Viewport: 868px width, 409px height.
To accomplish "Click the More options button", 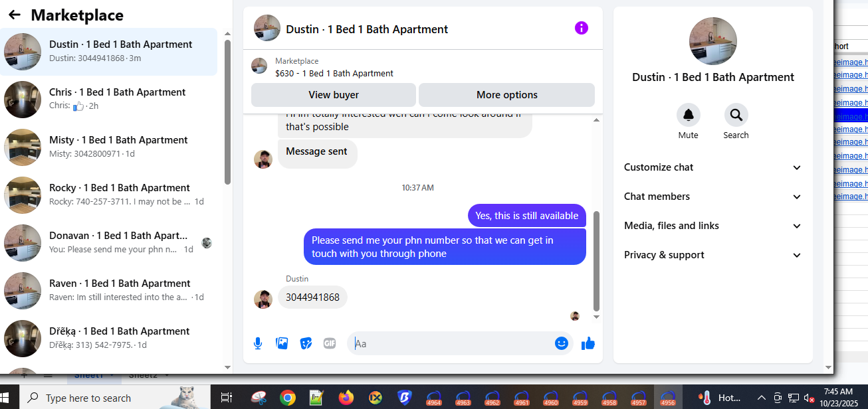I will [x=507, y=95].
